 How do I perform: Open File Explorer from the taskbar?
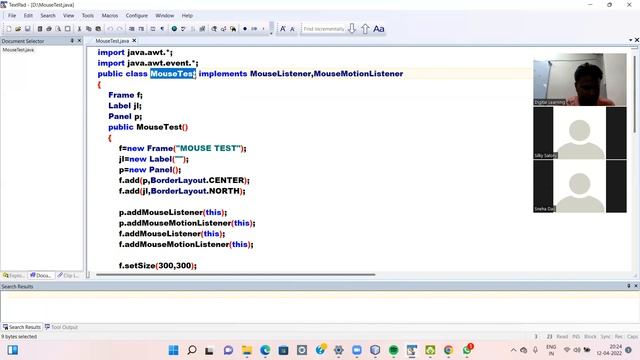[x=247, y=350]
